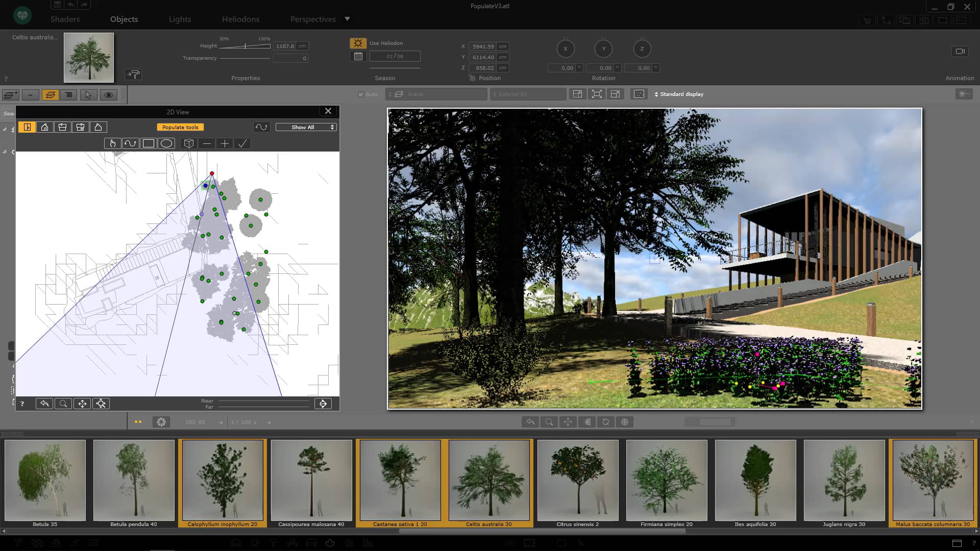The image size is (980, 551).
Task: Click the ellipse selection tool in 2D View
Action: [166, 143]
